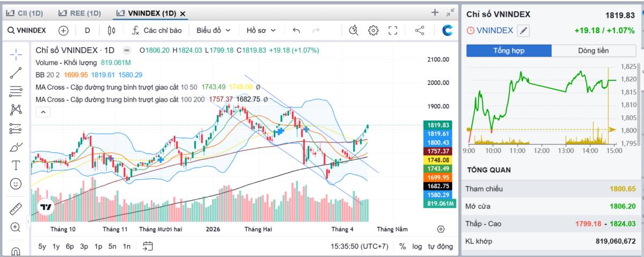
Task: Open the price axis settings hexagon icon
Action: (x=441, y=229)
